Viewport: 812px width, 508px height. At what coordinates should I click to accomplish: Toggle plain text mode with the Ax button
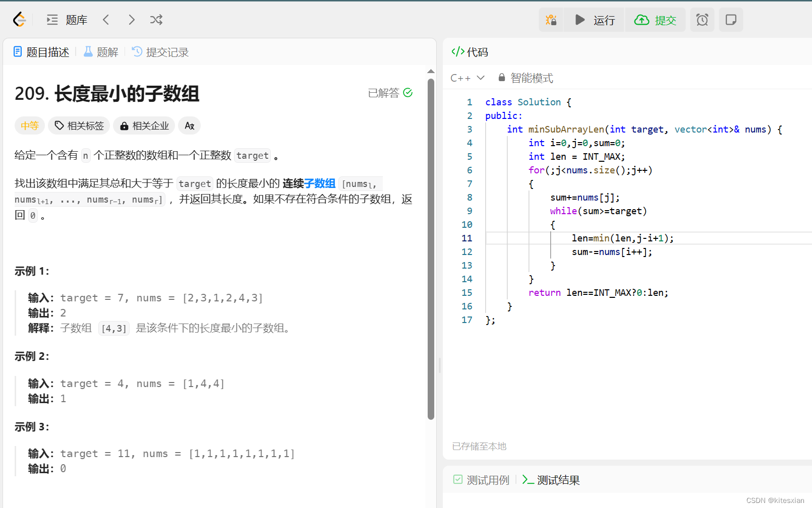[x=189, y=125]
